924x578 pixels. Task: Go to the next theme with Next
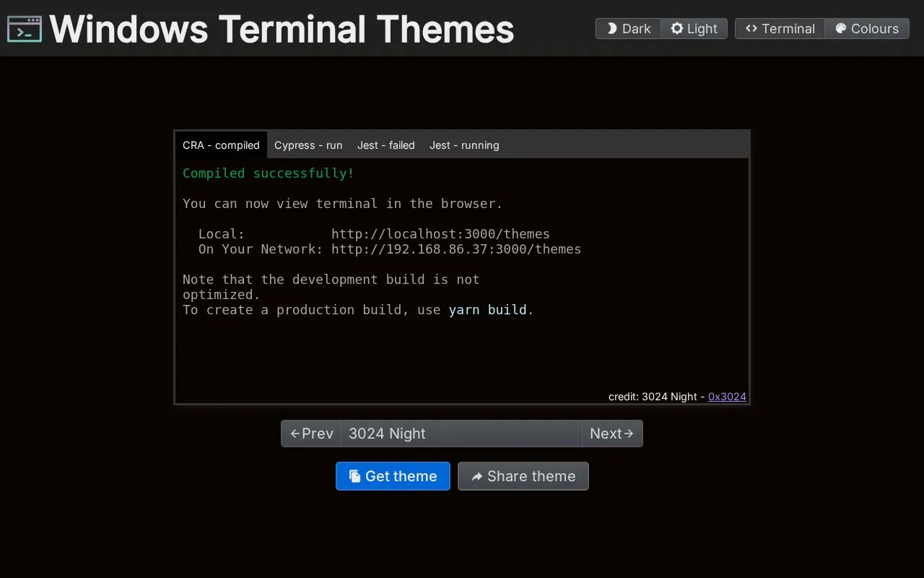612,433
